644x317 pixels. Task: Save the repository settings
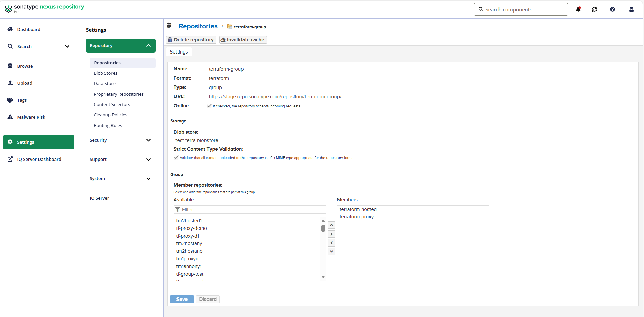click(182, 299)
